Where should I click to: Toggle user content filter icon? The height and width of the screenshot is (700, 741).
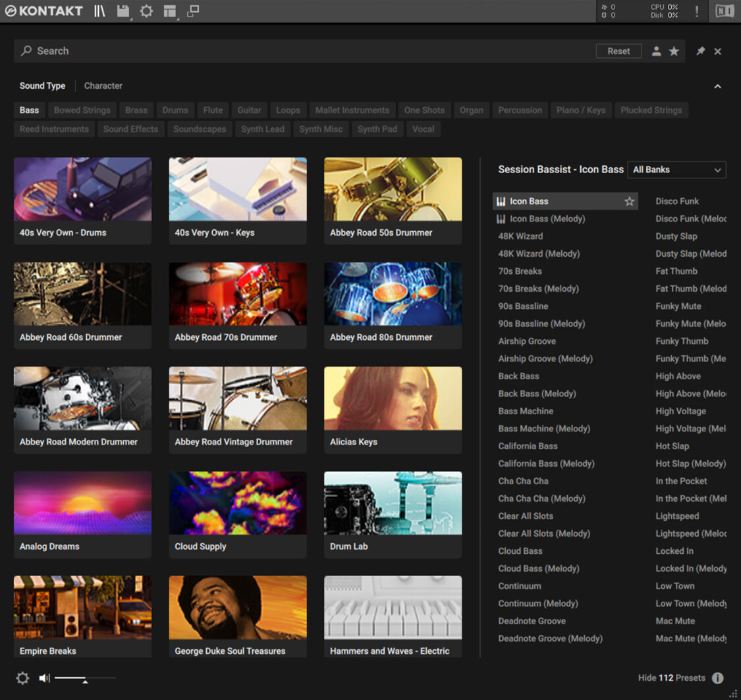[656, 51]
